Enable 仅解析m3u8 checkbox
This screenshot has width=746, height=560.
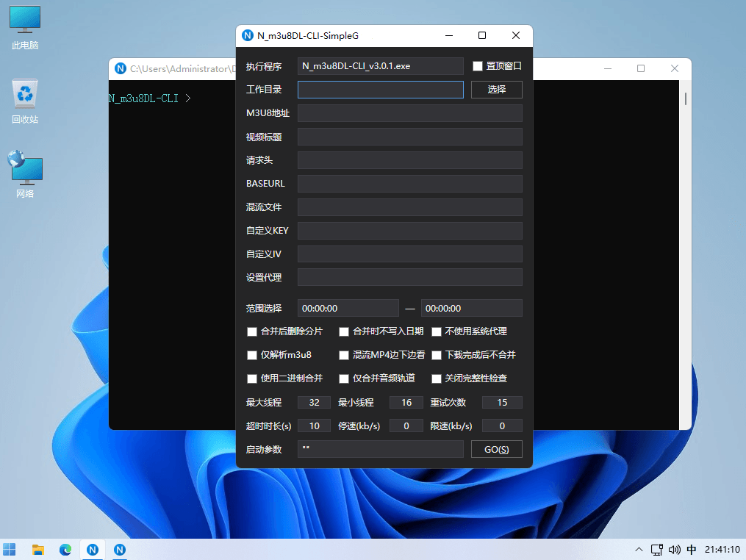pos(252,355)
